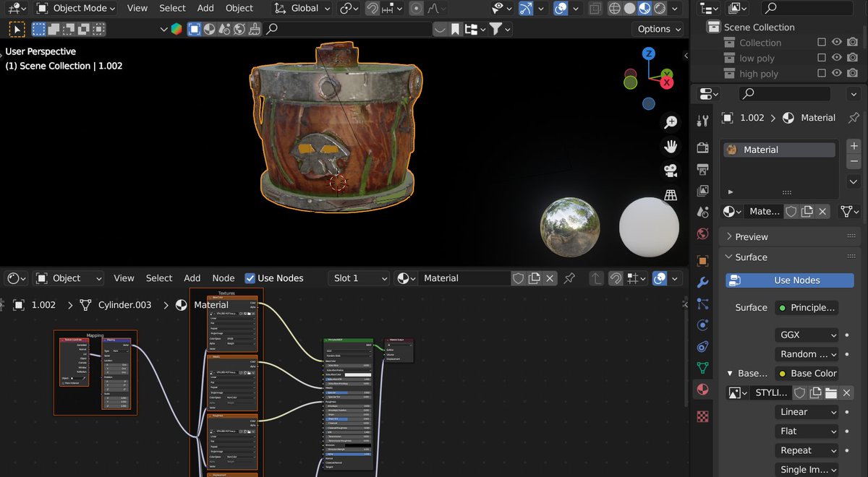Open the node editor Add menu
Screen dimensions: 868x477
coord(192,278)
